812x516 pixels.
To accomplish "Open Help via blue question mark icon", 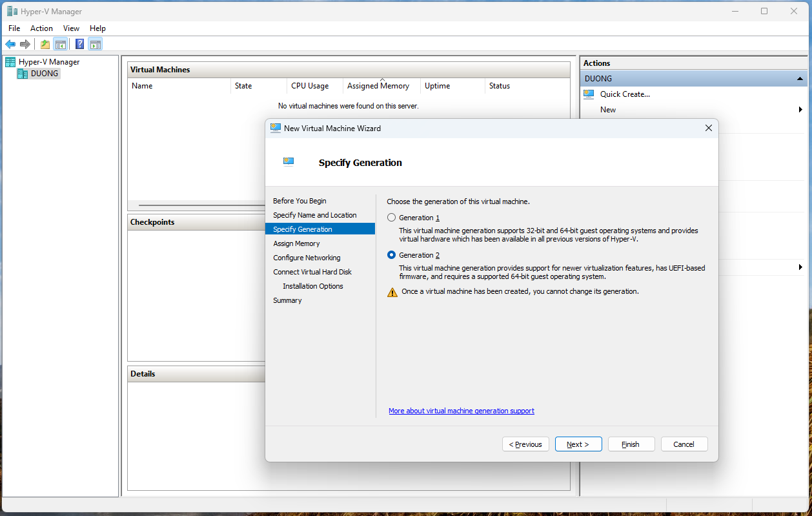I will (80, 44).
